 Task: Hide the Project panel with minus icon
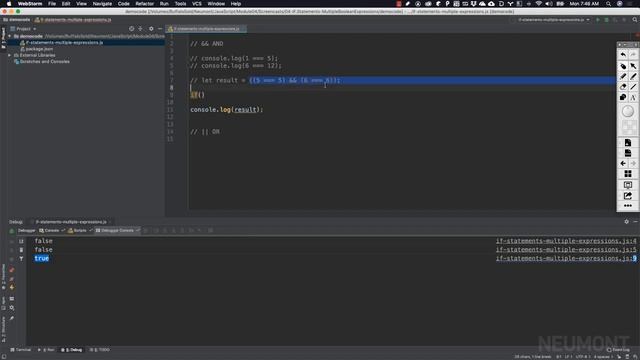click(160, 29)
